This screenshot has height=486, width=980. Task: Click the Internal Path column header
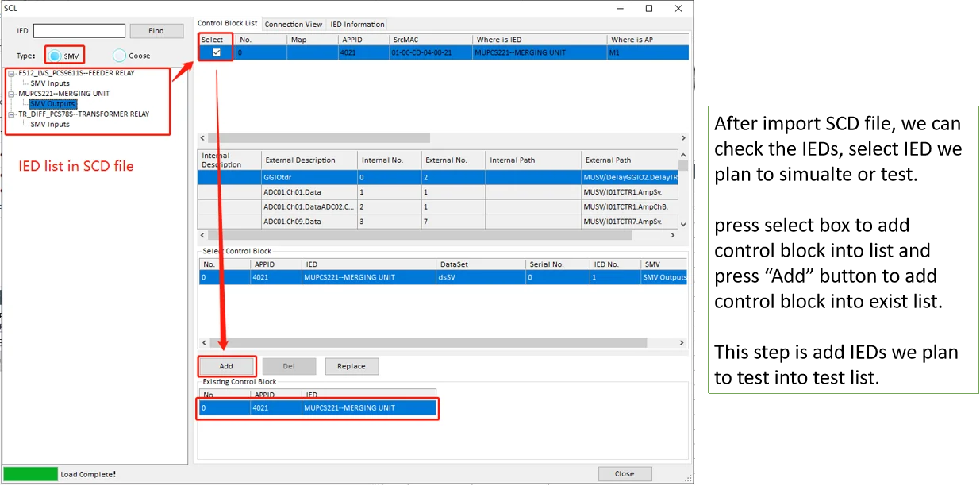(x=532, y=160)
